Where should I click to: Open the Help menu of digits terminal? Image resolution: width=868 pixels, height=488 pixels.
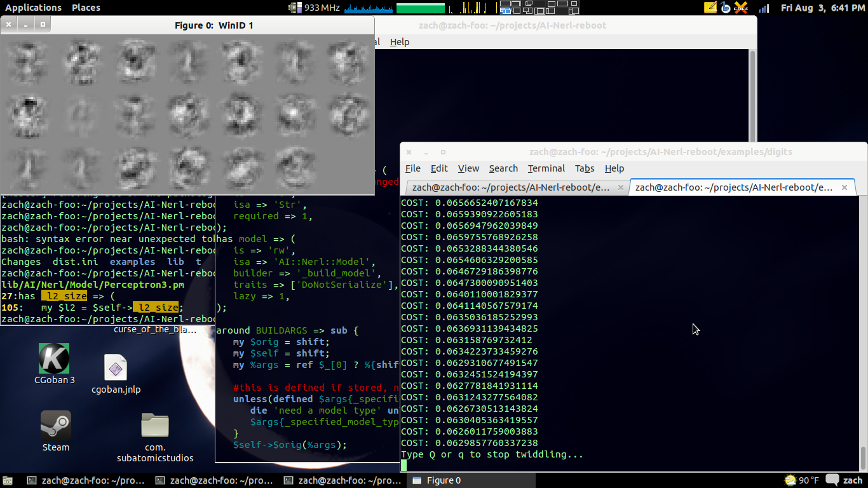tap(614, 168)
